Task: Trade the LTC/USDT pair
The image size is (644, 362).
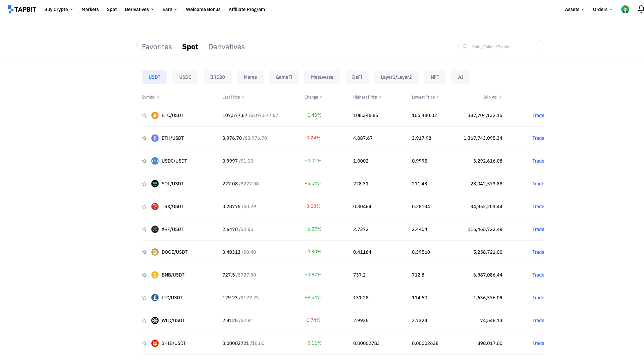Action: (538, 298)
